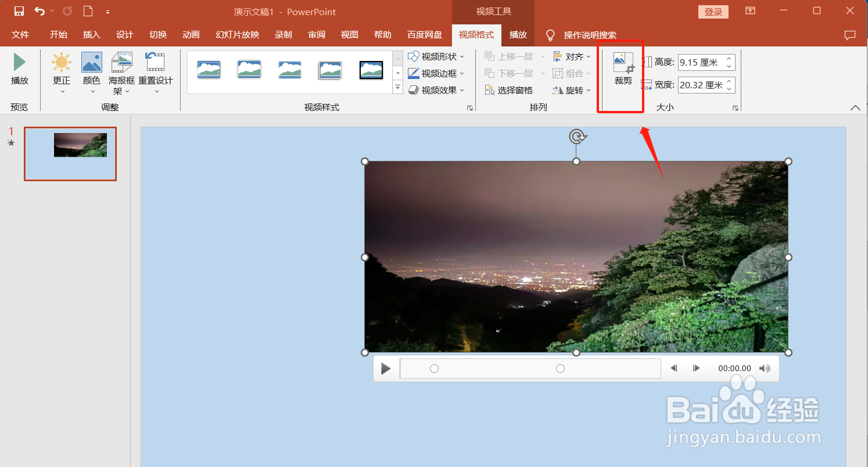
Task: Click the video's bottom-right resize handle
Action: click(x=788, y=353)
